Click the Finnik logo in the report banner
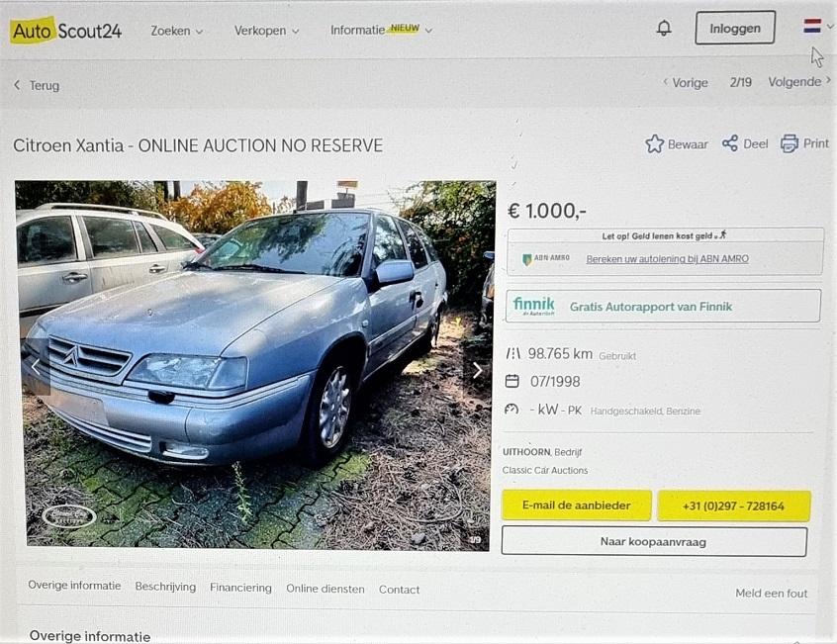Screen dimensions: 837x644 coord(533,306)
